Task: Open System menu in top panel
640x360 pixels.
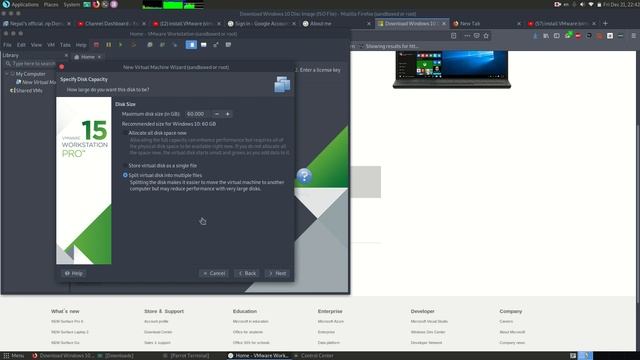Action: tap(72, 4)
